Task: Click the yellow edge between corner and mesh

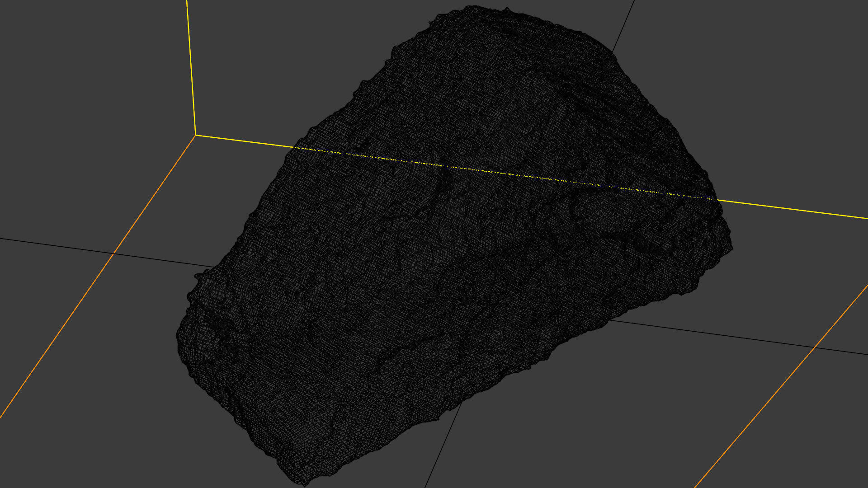Action: 244,141
